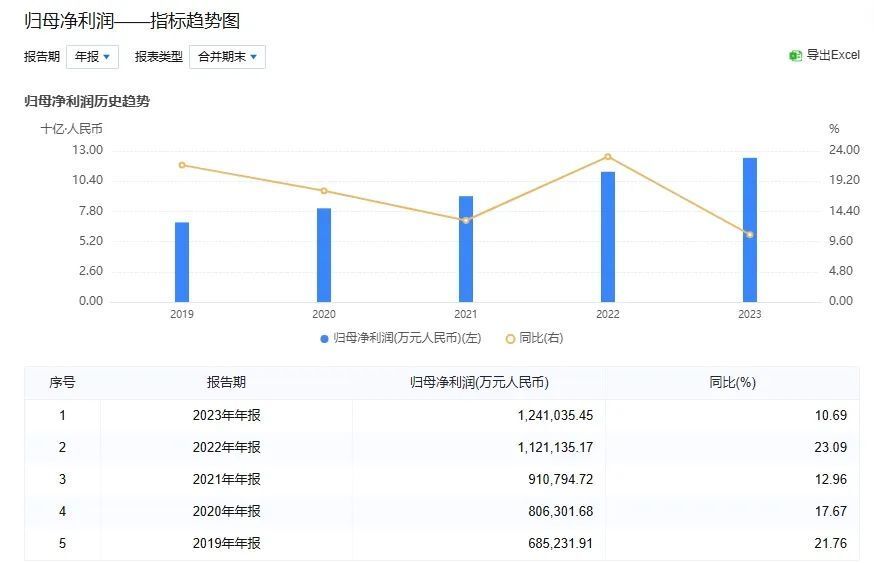Click the 2023 x-axis year label
This screenshot has width=874, height=563.
click(x=750, y=314)
